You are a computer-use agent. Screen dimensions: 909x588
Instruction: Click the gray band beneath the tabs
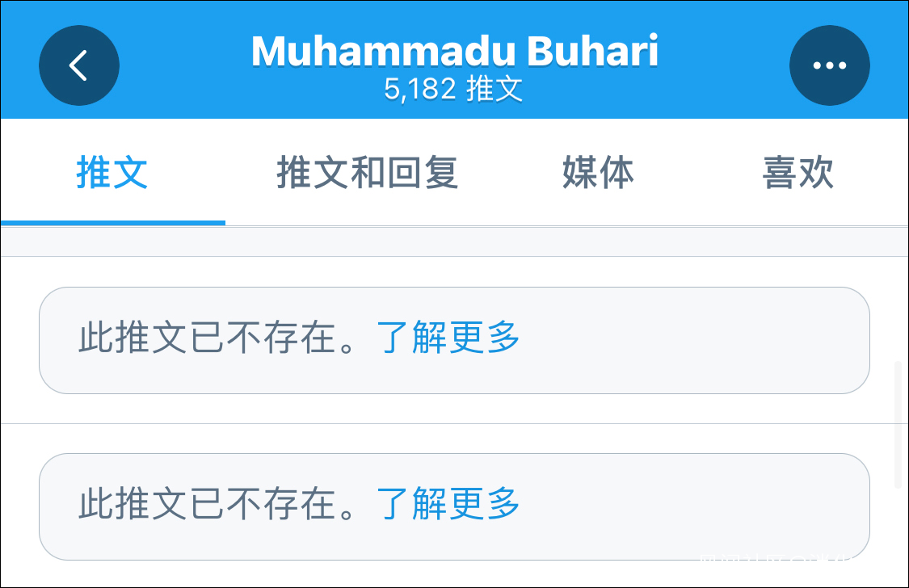tap(454, 241)
